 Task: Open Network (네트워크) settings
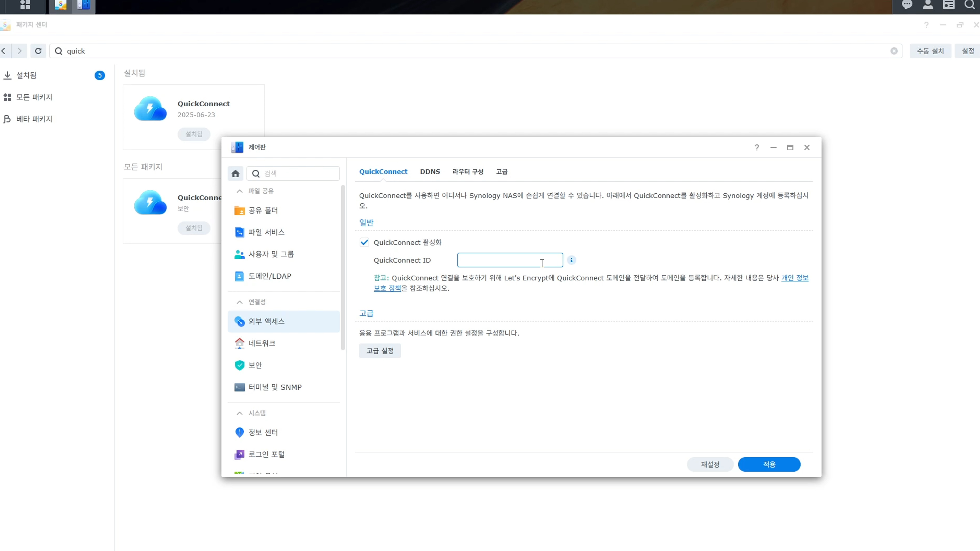(262, 343)
